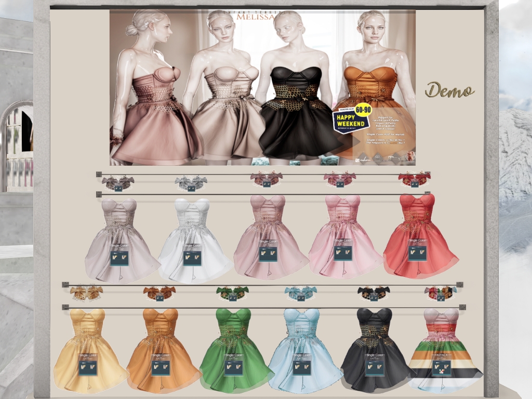Viewport: 532px width, 399px height.
Task: Select the white bow accessory on top rail
Action: [191, 182]
